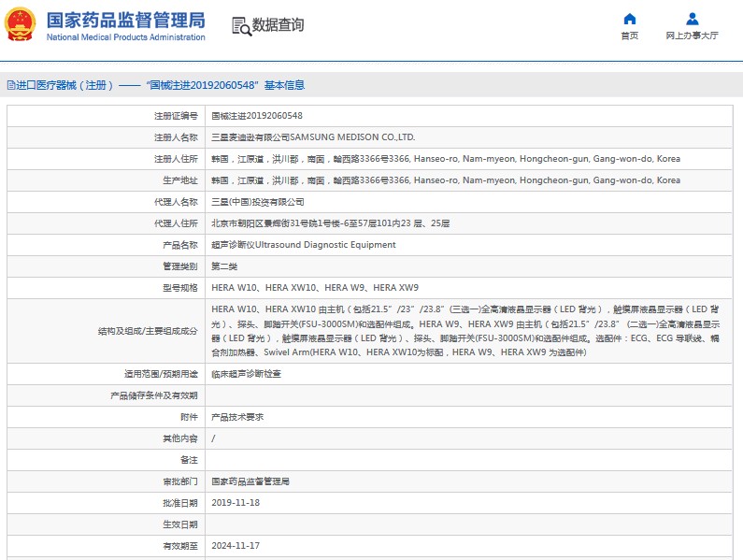Click the 注册证编号 row label
This screenshot has width=743, height=560.
[x=176, y=116]
